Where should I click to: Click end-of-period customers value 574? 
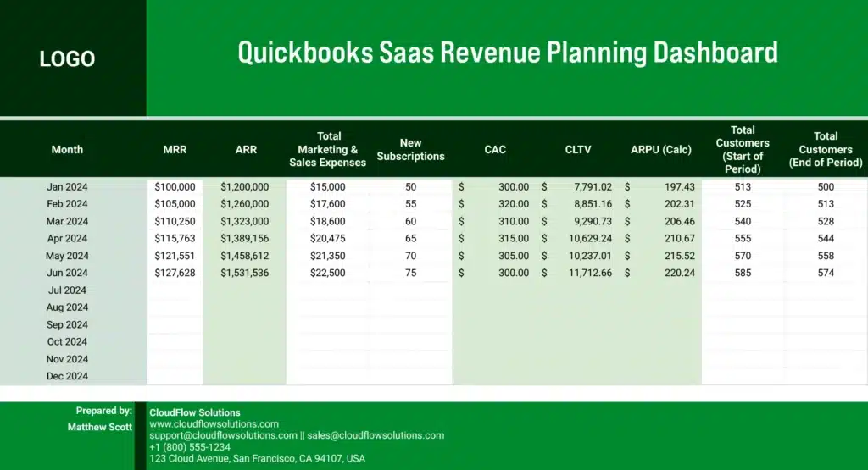click(x=826, y=273)
